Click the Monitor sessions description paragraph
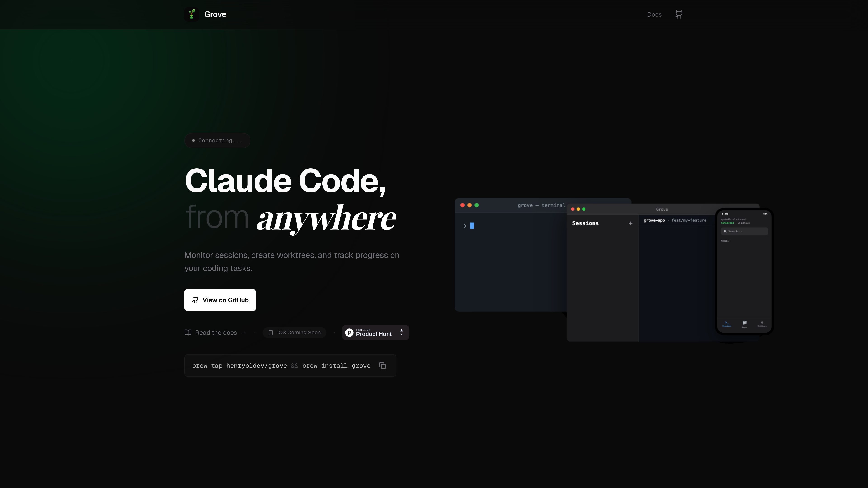 click(x=292, y=262)
